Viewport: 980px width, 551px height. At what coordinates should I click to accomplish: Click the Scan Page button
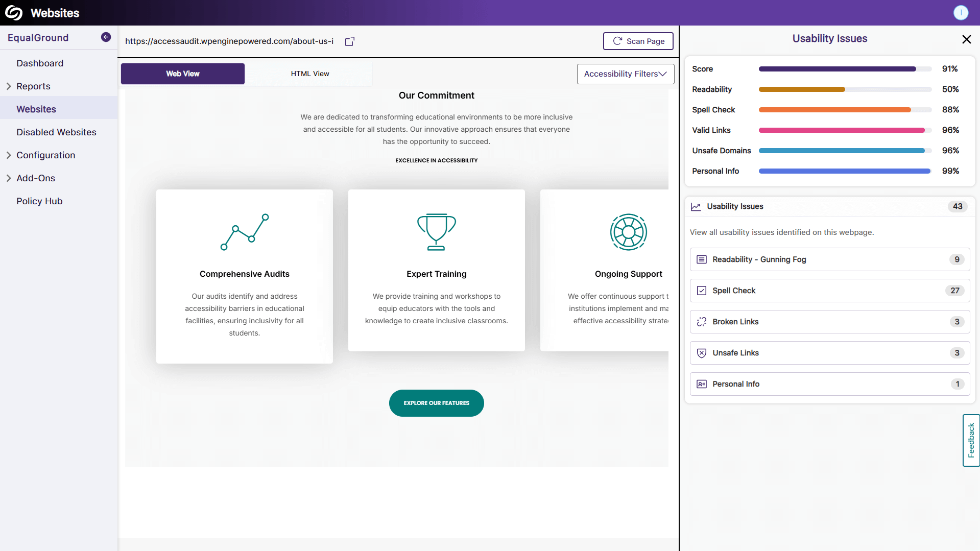638,41
